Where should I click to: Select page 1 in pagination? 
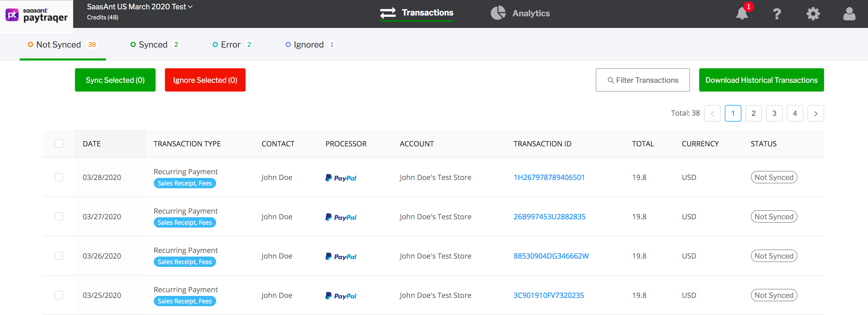point(733,113)
